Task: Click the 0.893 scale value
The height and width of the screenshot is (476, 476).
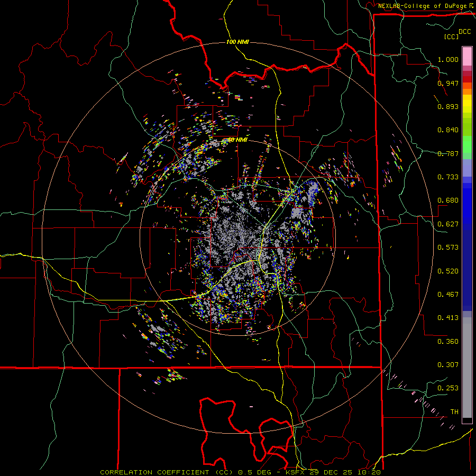Action: tap(448, 106)
